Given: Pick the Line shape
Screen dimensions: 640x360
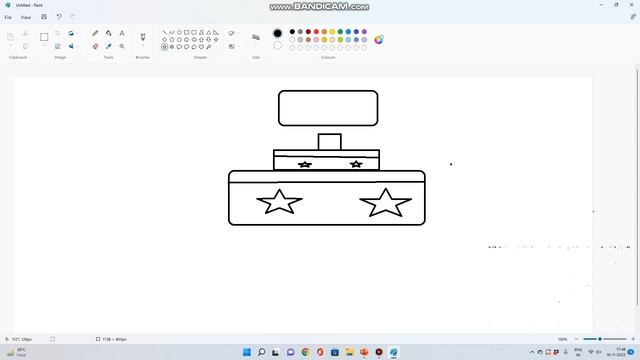Looking at the screenshot, I should pyautogui.click(x=164, y=32).
